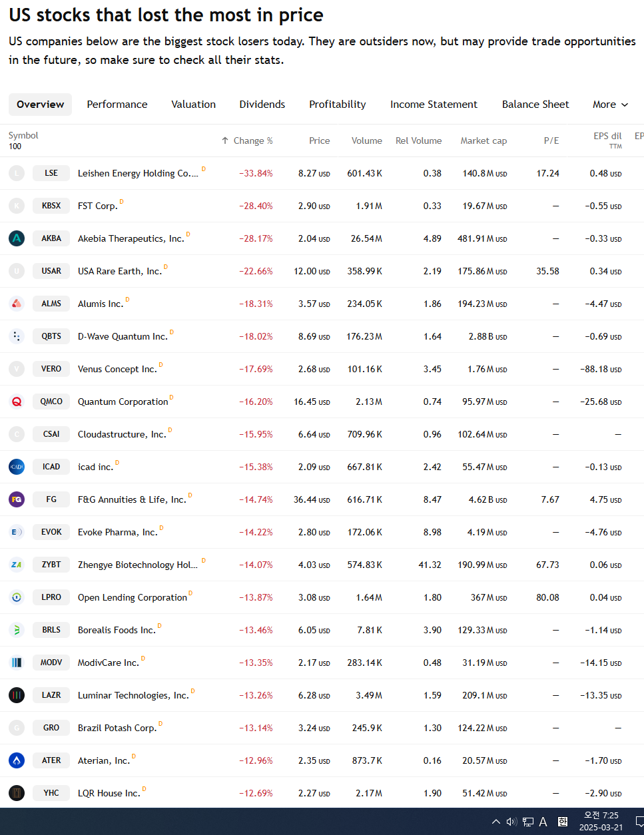Open the Open Lending Corporation link
This screenshot has width=644, height=835.
[x=133, y=597]
